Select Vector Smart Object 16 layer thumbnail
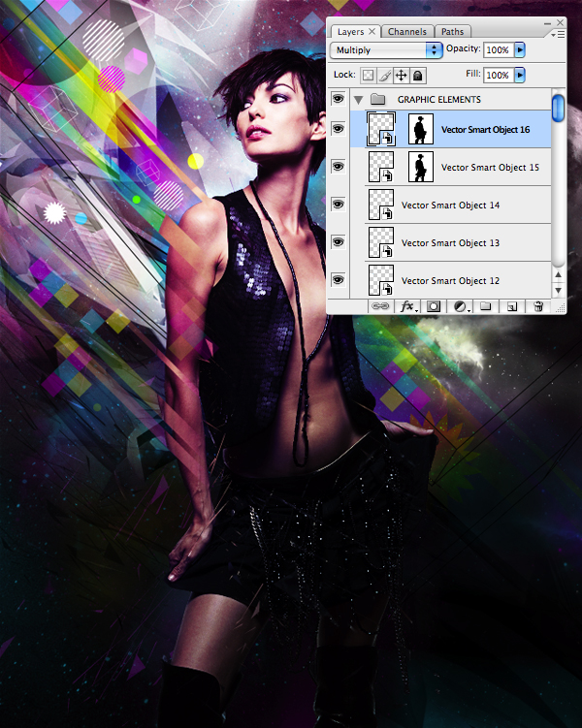The height and width of the screenshot is (728, 582). (381, 129)
